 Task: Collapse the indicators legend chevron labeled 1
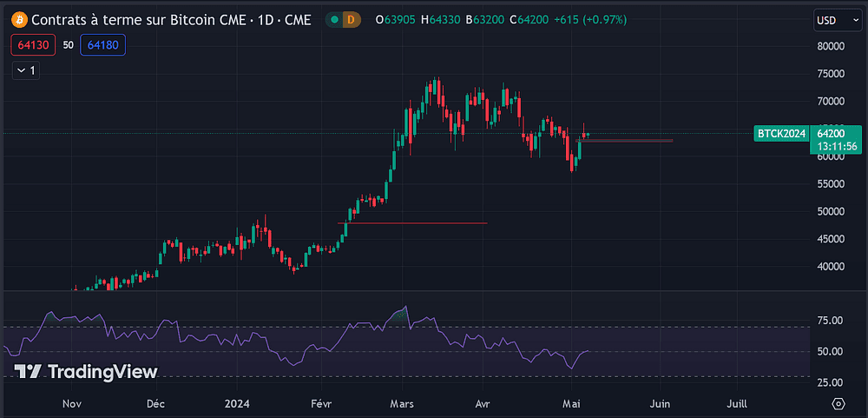point(26,70)
